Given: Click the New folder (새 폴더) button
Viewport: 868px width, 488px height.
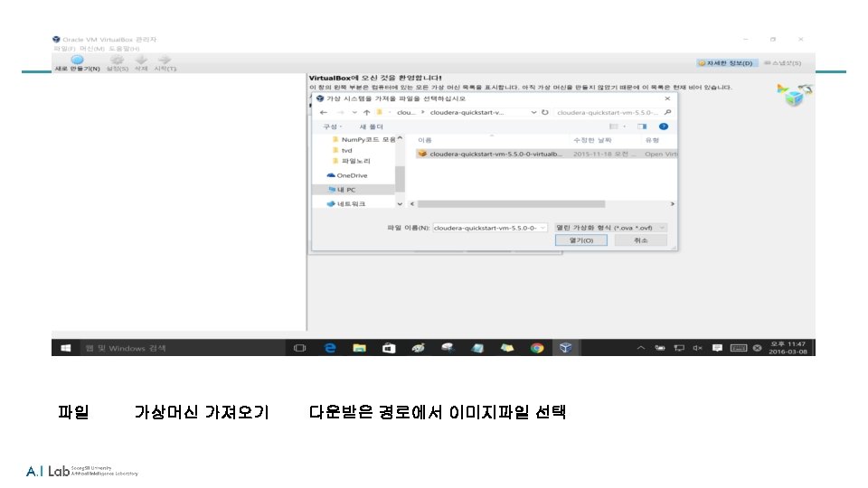Looking at the screenshot, I should coord(371,127).
